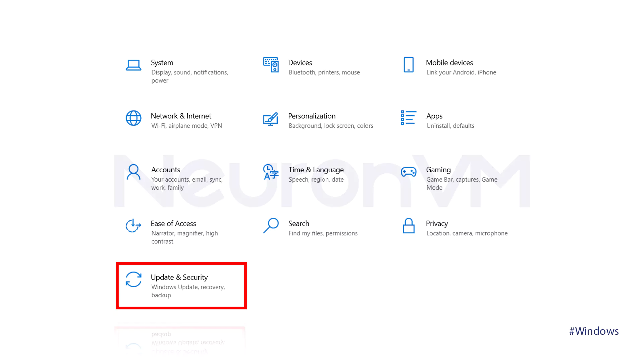Click 'Uninstall, defaults' description

[450, 126]
